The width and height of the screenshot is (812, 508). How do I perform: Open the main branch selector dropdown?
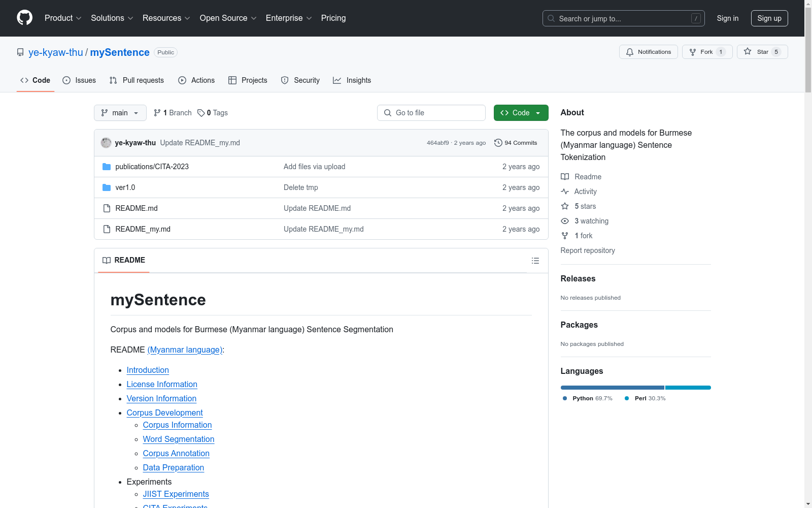(120, 113)
